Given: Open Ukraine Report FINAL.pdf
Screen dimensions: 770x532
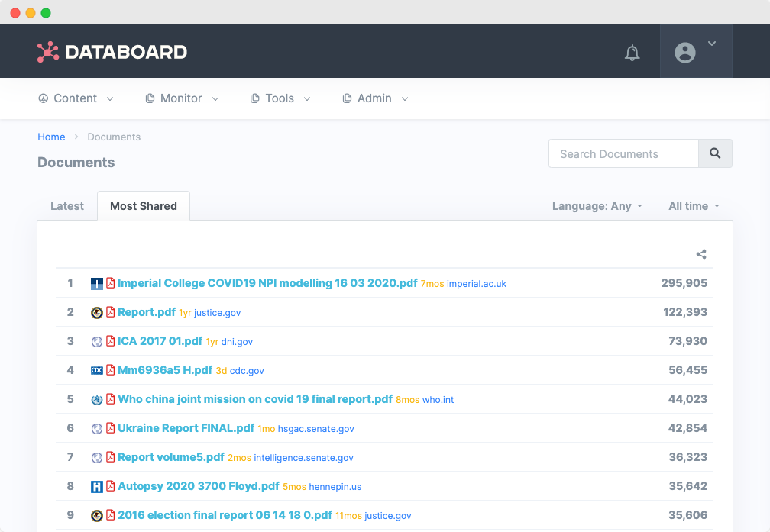Looking at the screenshot, I should click(186, 428).
